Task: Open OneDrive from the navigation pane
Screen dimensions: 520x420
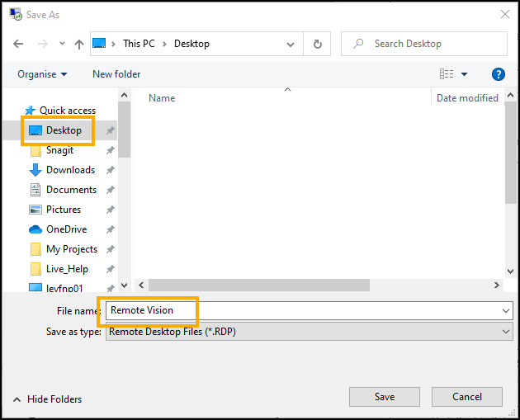Action: tap(66, 229)
